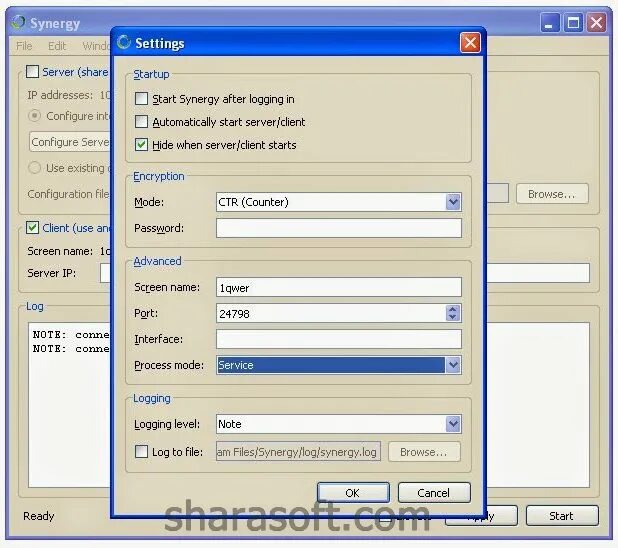The image size is (618, 548).
Task: Decrease the Port value with down arrow
Action: (453, 317)
